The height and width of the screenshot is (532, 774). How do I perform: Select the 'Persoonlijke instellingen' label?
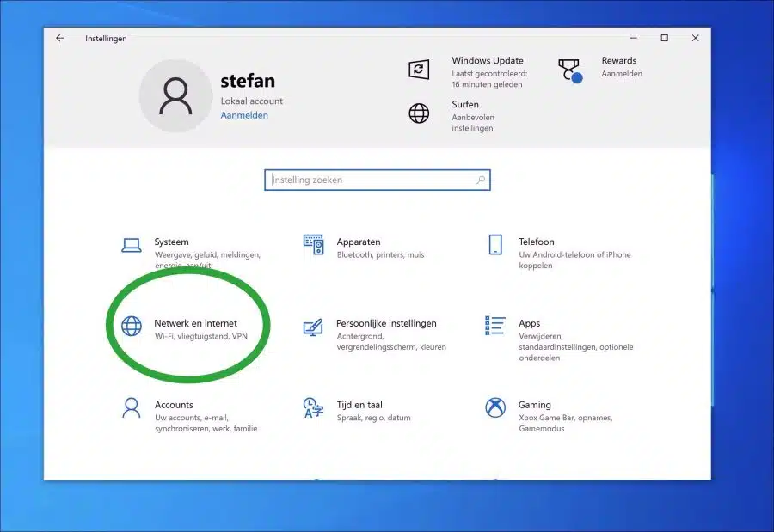pos(386,323)
